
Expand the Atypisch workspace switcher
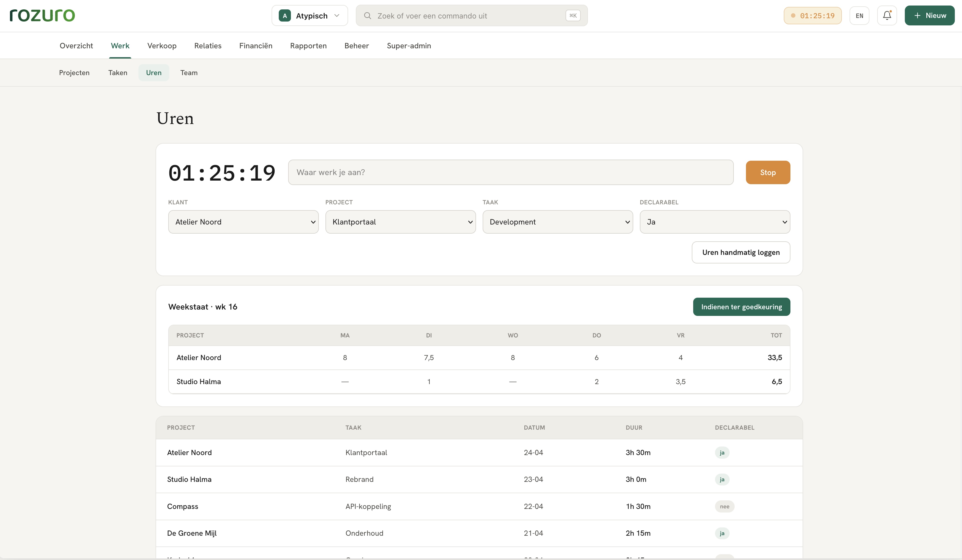click(x=310, y=16)
